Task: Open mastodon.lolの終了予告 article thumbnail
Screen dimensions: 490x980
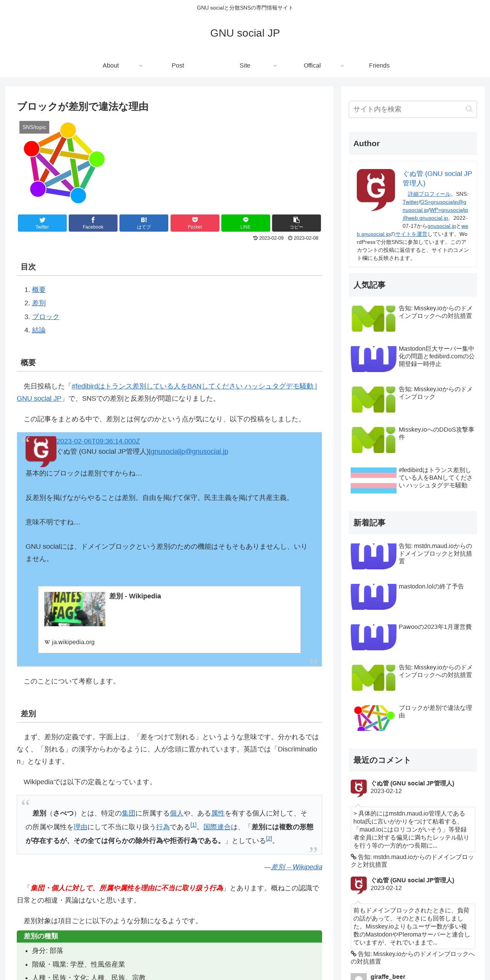Action: [374, 597]
